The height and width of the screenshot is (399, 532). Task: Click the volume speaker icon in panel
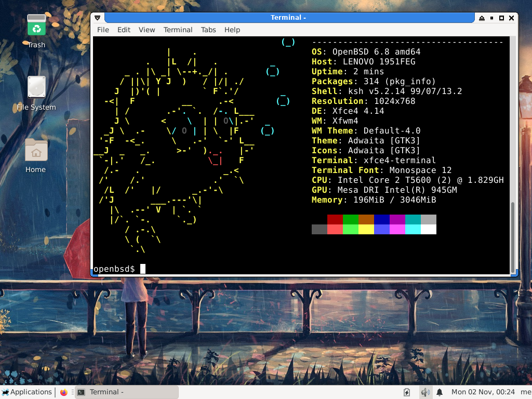click(x=425, y=392)
